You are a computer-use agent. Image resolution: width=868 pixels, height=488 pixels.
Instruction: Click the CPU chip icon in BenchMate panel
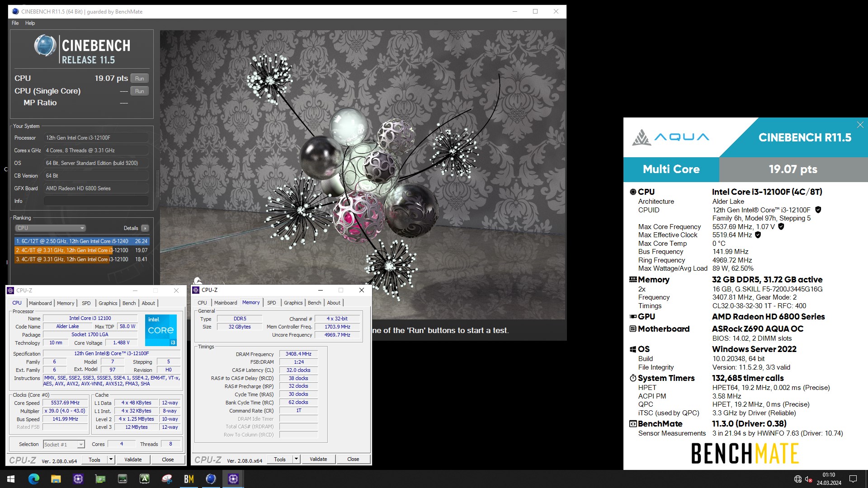[633, 192]
